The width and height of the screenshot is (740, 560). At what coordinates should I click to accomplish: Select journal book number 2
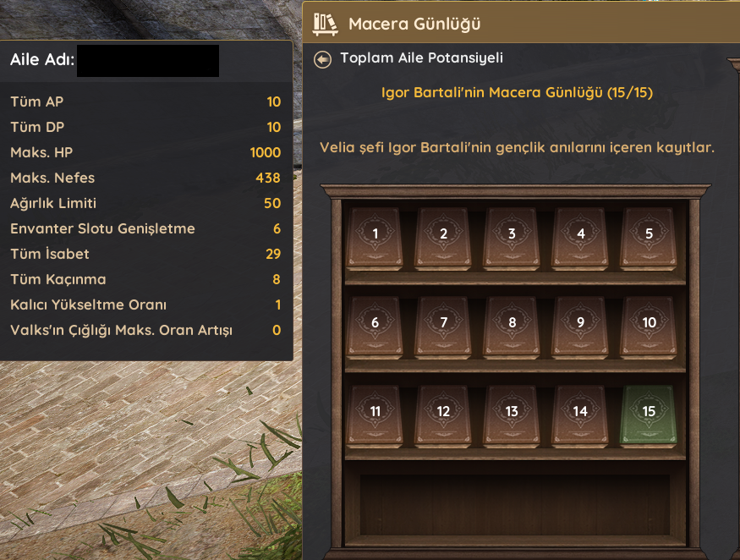[443, 239]
